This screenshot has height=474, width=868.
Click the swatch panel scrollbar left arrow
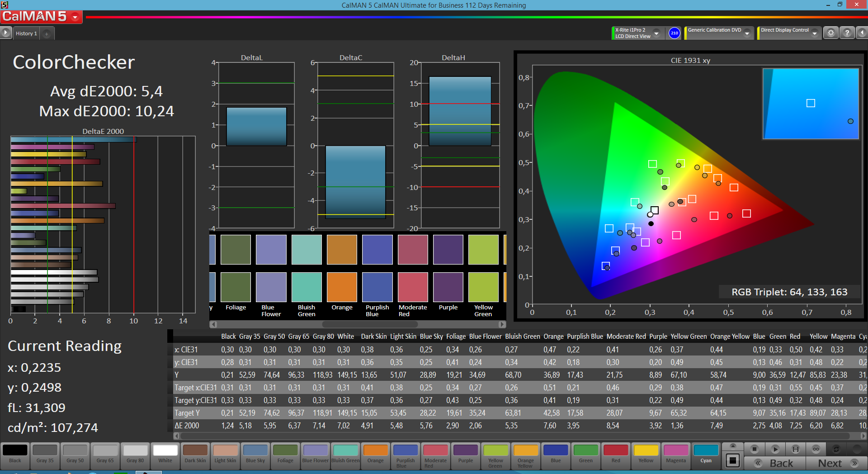213,324
